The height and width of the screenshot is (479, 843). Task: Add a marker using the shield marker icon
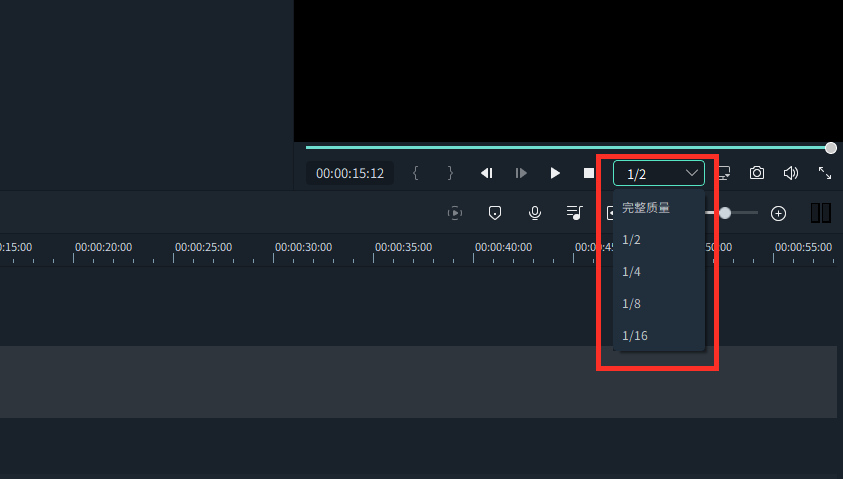494,213
